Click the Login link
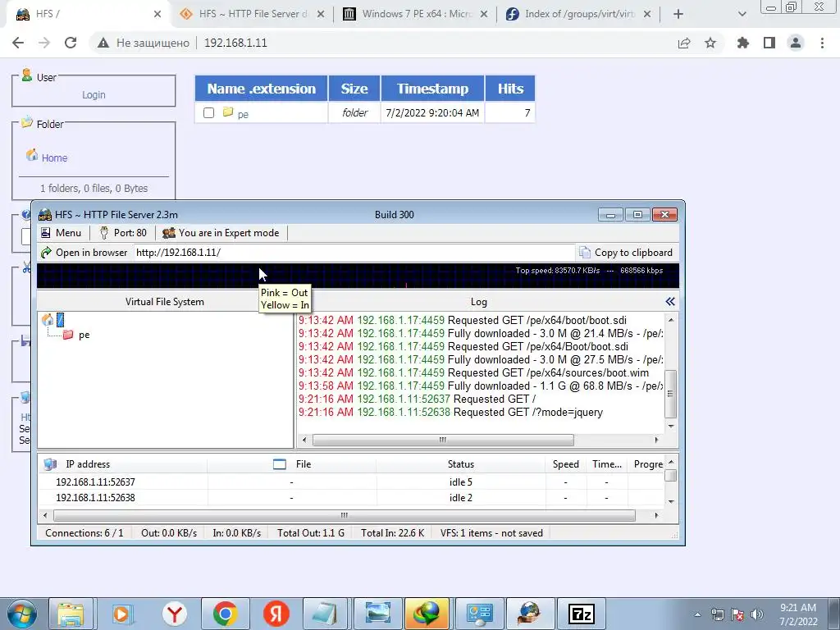The width and height of the screenshot is (840, 630). click(x=94, y=95)
